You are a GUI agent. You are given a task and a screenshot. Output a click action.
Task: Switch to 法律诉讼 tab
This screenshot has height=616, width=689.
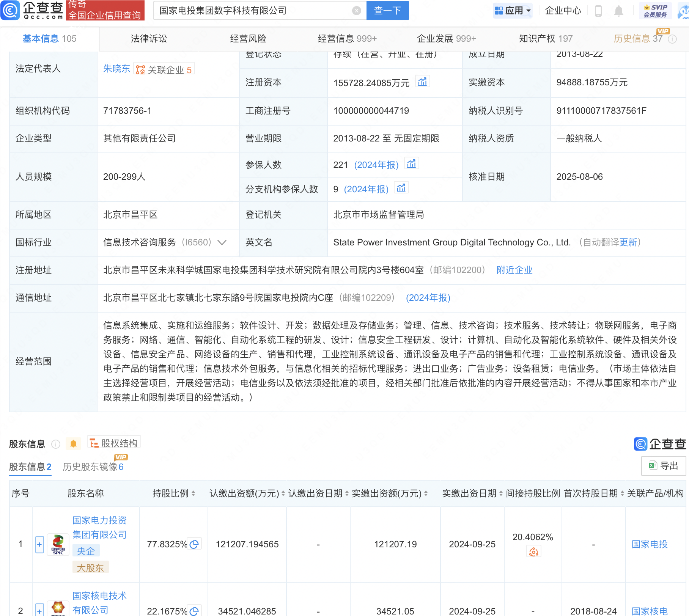149,39
